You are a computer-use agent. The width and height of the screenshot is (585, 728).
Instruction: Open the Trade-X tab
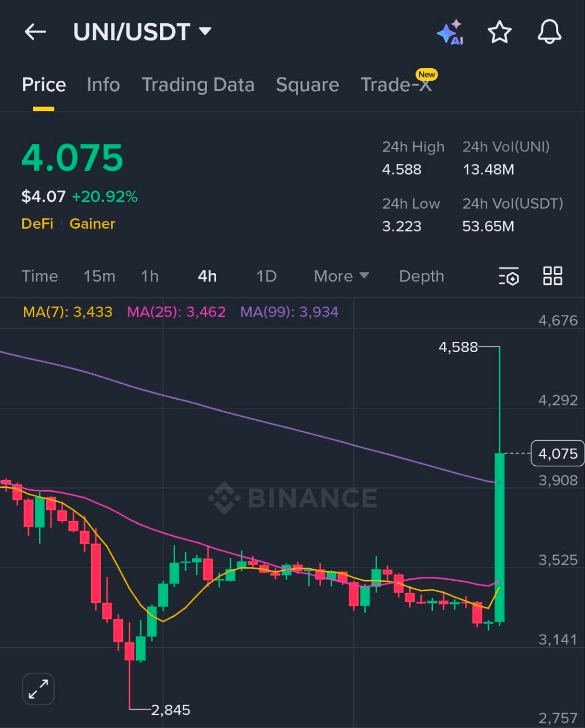coord(396,85)
